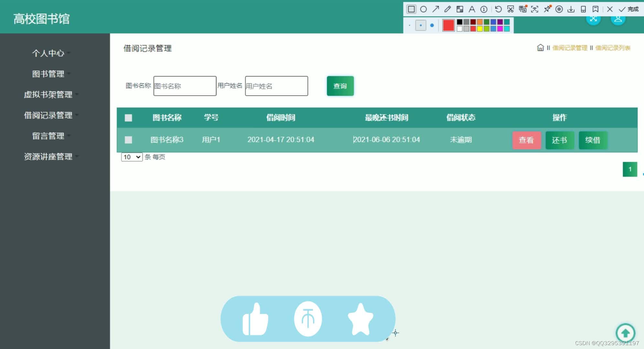The width and height of the screenshot is (644, 349).
Task: Go to page 1 in pagination
Action: pyautogui.click(x=630, y=169)
